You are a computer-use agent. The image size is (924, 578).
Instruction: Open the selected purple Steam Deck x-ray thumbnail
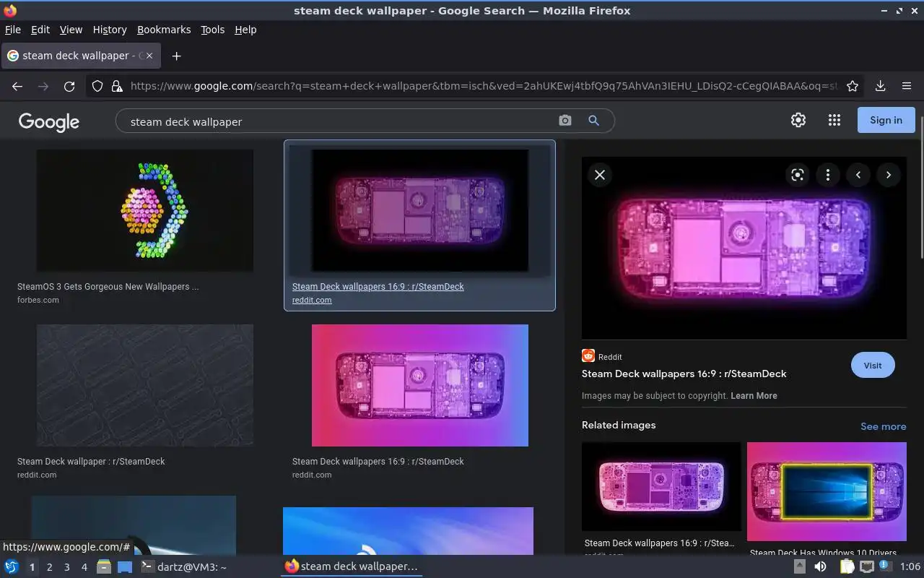coord(419,210)
